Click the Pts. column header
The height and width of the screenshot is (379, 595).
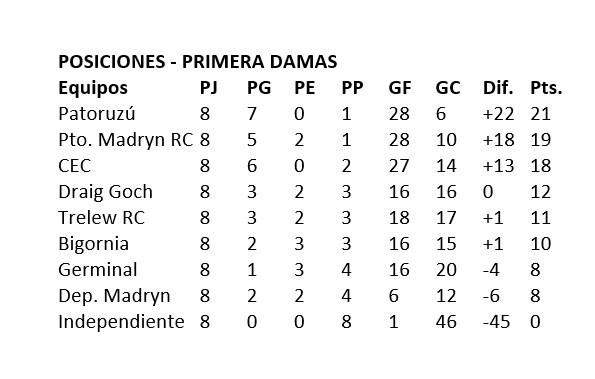pyautogui.click(x=546, y=88)
